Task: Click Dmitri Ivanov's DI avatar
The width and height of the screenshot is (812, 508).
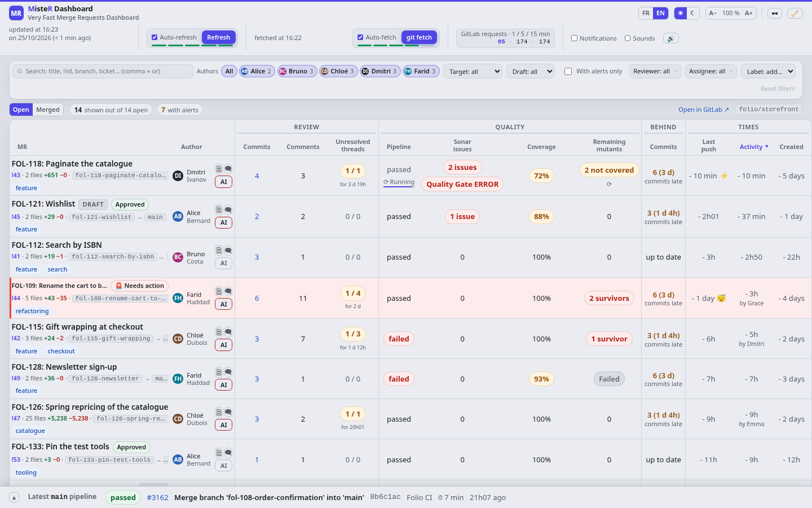Action: [x=178, y=176]
